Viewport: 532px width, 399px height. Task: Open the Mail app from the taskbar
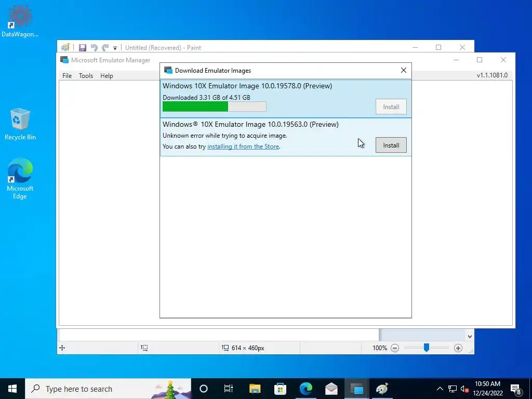(x=331, y=389)
